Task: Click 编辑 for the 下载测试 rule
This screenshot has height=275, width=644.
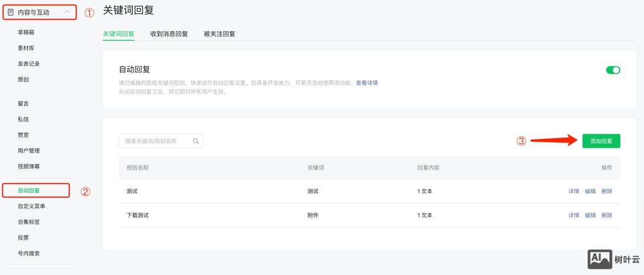Action: [x=590, y=215]
